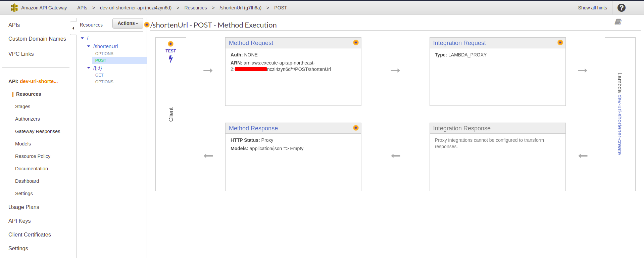
Task: Click the Client box label
Action: [x=171, y=115]
